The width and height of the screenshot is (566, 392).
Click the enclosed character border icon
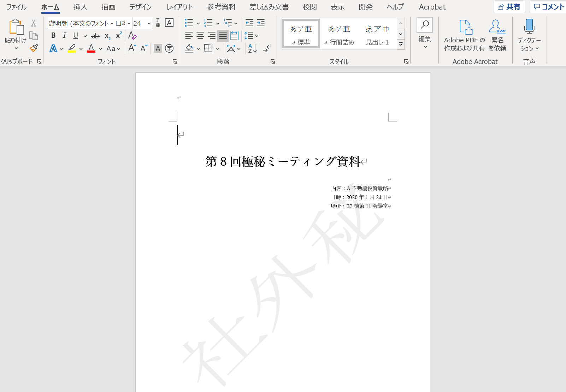[x=169, y=23]
